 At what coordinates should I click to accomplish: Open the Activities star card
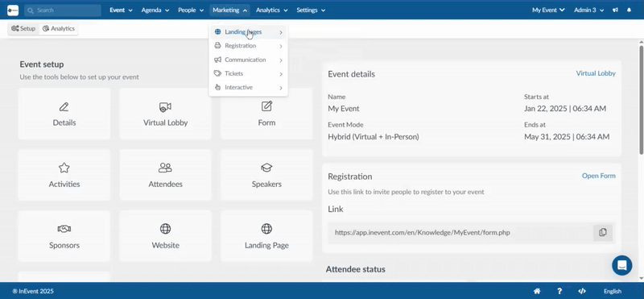64,175
